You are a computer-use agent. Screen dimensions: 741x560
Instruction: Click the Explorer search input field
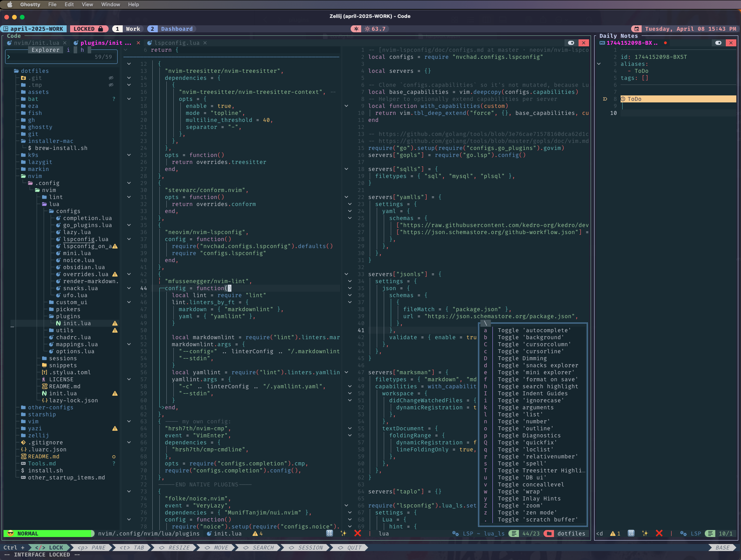pos(62,57)
